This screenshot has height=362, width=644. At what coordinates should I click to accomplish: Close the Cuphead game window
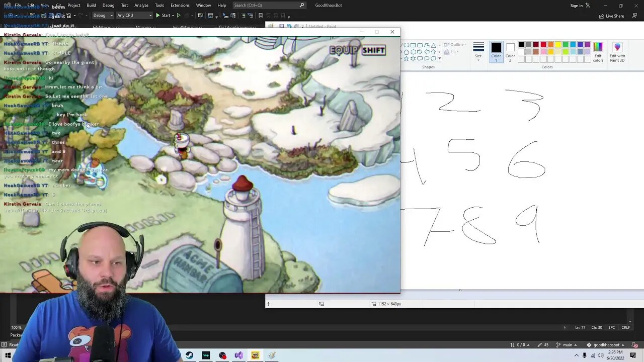pyautogui.click(x=392, y=32)
